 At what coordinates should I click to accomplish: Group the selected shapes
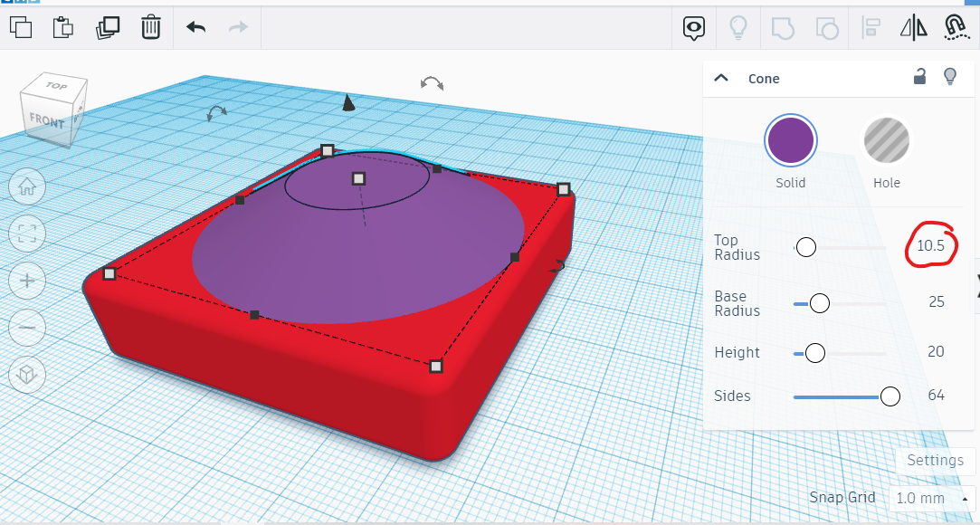point(782,27)
